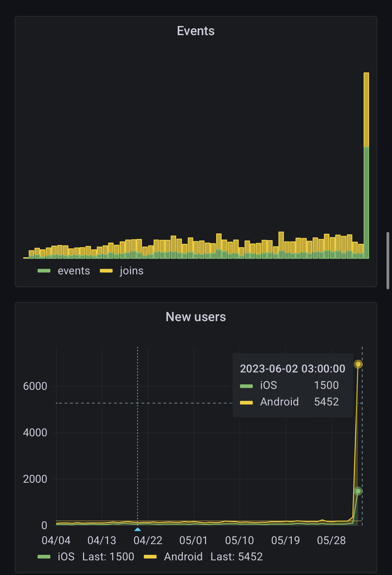The height and width of the screenshot is (575, 392).
Task: Click 'Last: 1500' legend value
Action: (108, 557)
